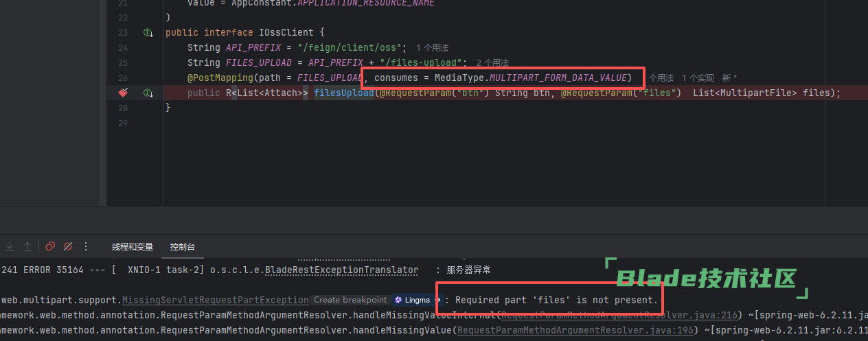Click the implementation gutter icon on line 27
This screenshot has height=341, width=868.
pyautogui.click(x=147, y=93)
